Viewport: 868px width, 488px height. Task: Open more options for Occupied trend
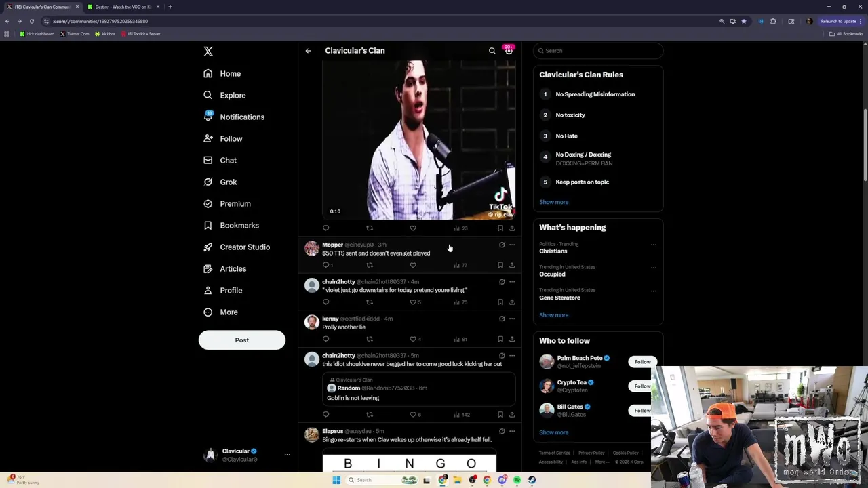654,268
